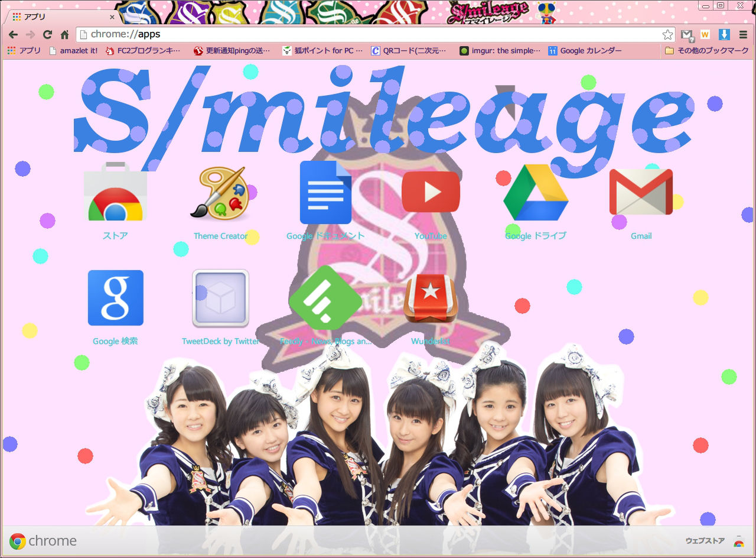The height and width of the screenshot is (558, 756).
Task: Open the Google Drive app
Action: (536, 193)
